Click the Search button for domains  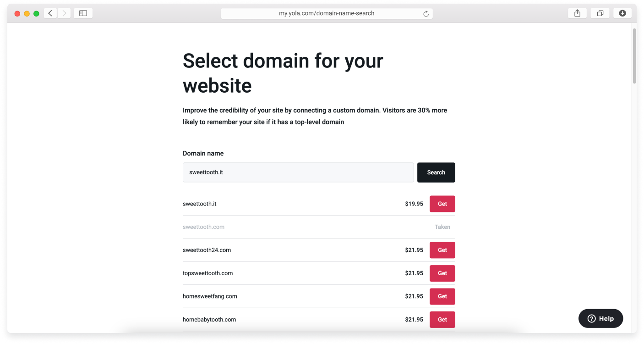pos(436,172)
